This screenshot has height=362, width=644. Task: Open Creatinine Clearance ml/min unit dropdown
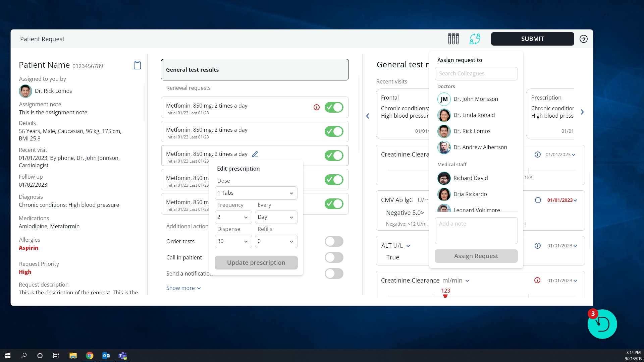point(467,281)
